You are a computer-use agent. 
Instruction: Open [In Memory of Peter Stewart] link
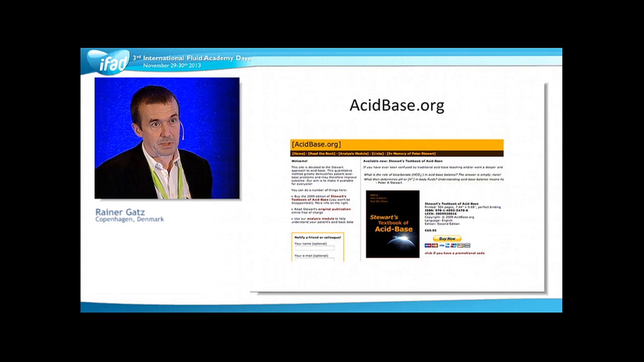(412, 153)
